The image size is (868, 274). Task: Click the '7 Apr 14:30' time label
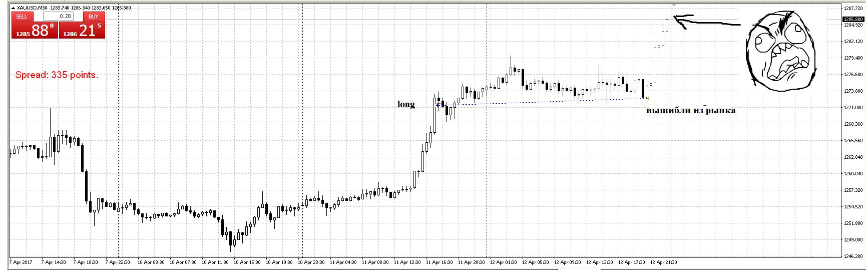tap(54, 262)
